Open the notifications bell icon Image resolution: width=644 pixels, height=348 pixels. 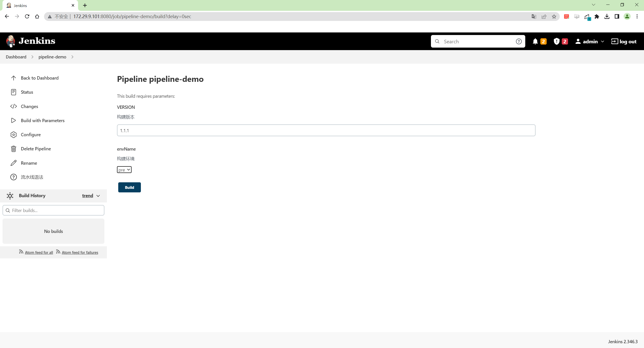(x=535, y=42)
